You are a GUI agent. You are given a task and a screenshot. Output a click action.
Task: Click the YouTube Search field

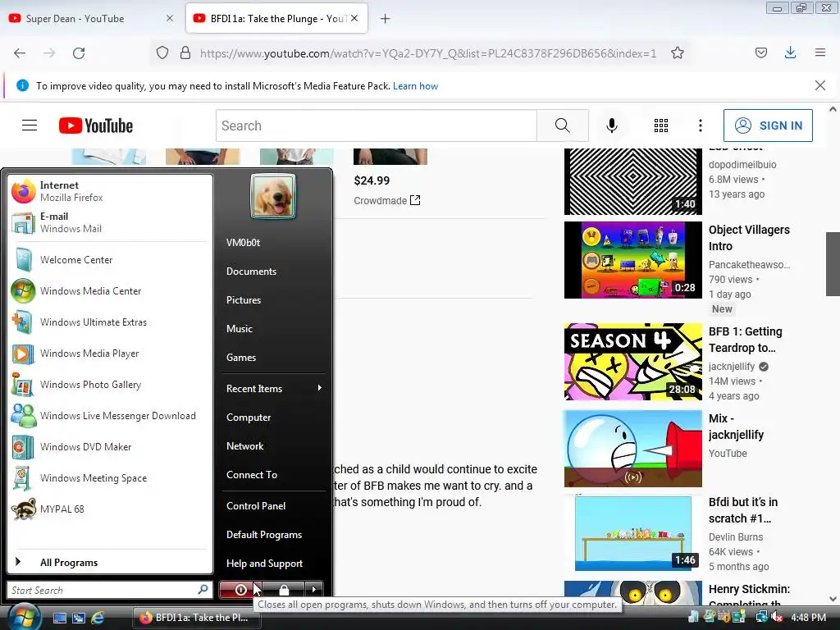377,126
